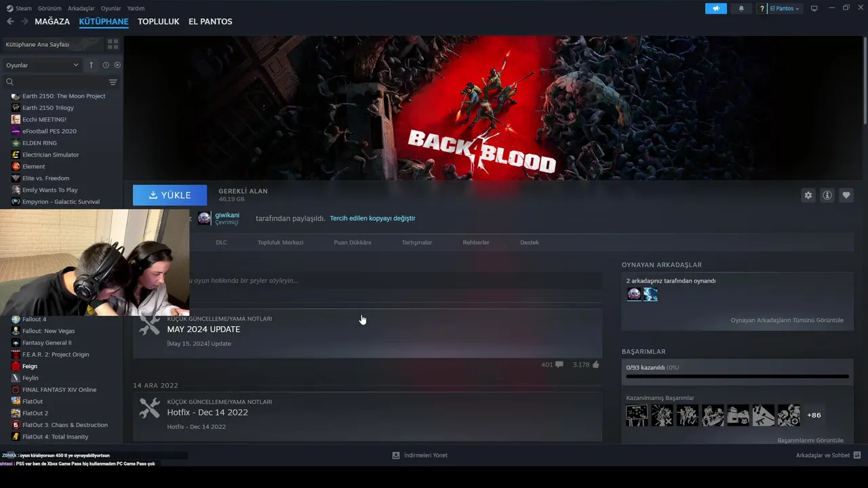868x488 pixels.
Task: Open the announcements megaphone button
Action: click(715, 8)
